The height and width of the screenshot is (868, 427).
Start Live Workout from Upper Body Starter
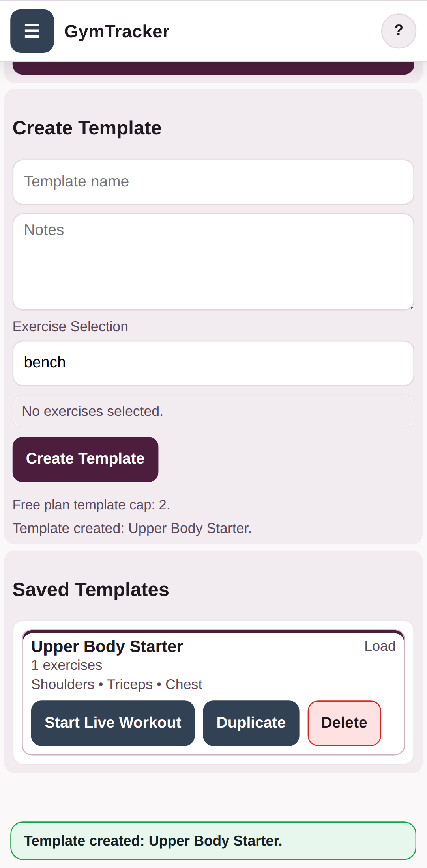[113, 723]
